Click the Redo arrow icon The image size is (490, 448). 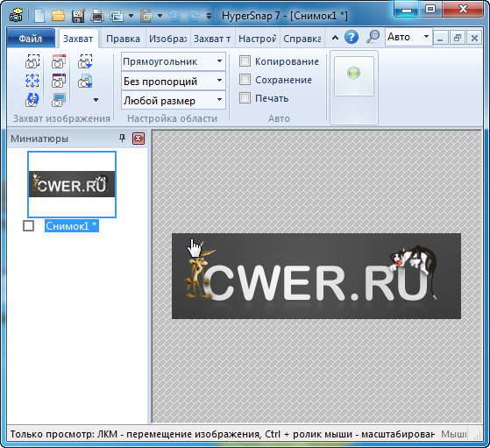coord(194,16)
